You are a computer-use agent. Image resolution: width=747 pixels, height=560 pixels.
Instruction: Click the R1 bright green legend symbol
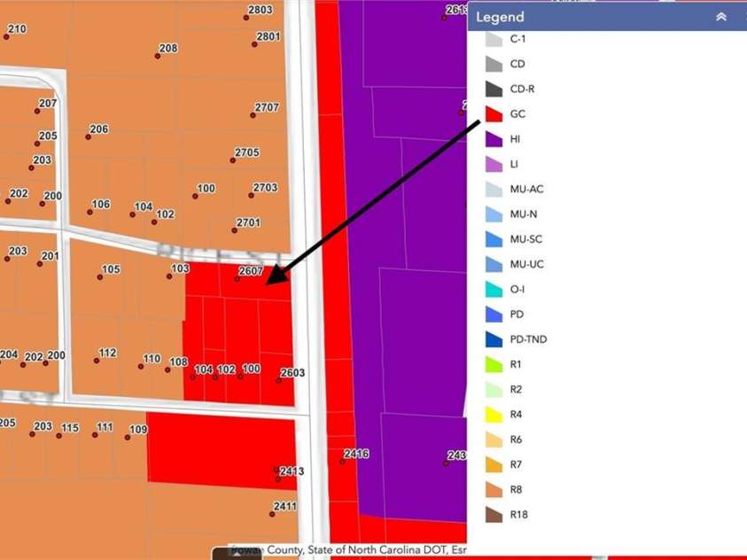point(494,364)
